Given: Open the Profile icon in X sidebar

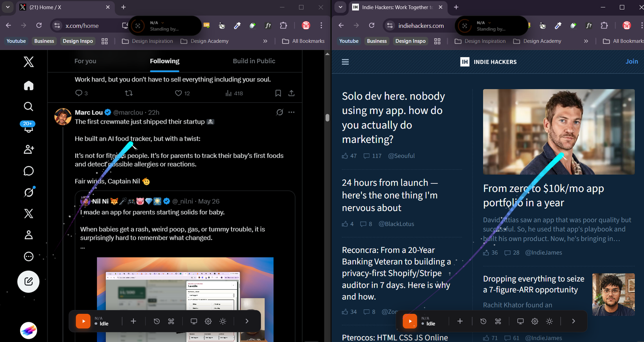Looking at the screenshot, I should click(29, 235).
